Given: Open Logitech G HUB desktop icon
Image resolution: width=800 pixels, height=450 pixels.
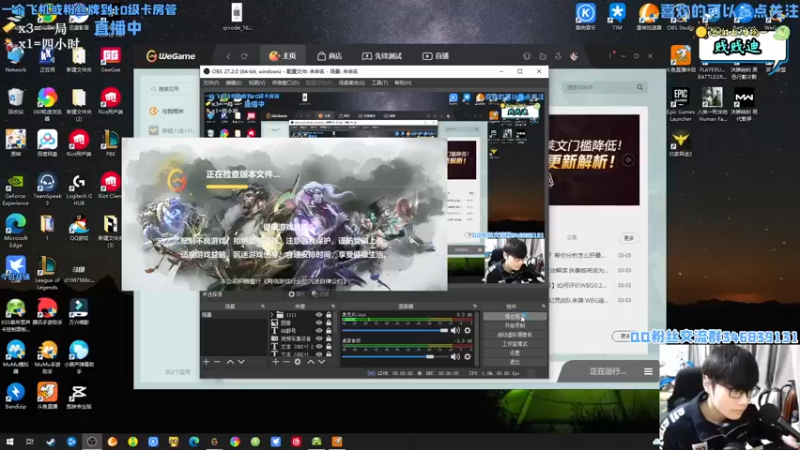Looking at the screenshot, I should point(79,189).
